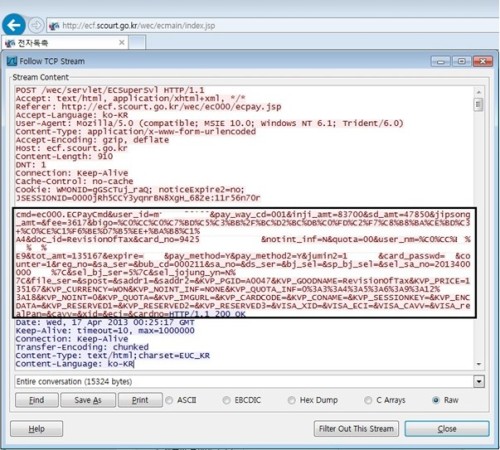The width and height of the screenshot is (500, 450).
Task: Maximize the Follow TCP Stream dialog
Action: [462, 62]
